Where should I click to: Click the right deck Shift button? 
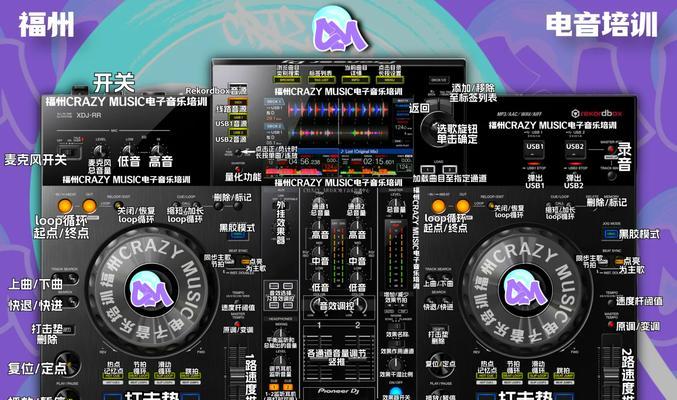coord(440,330)
